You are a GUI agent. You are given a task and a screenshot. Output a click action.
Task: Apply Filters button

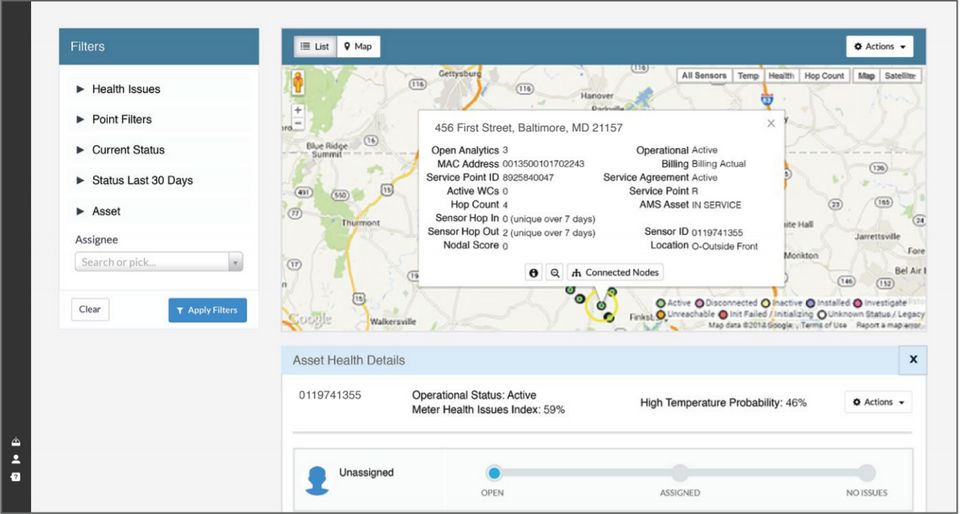coord(208,310)
